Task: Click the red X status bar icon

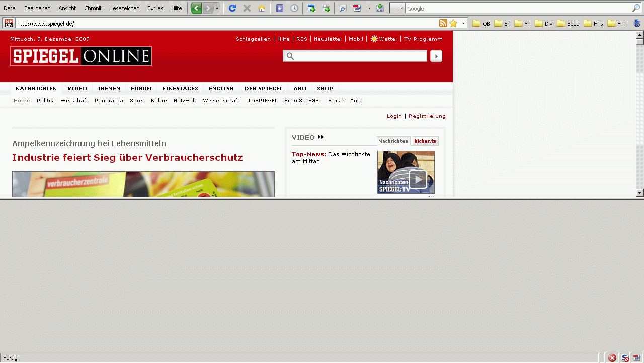Action: pos(612,358)
